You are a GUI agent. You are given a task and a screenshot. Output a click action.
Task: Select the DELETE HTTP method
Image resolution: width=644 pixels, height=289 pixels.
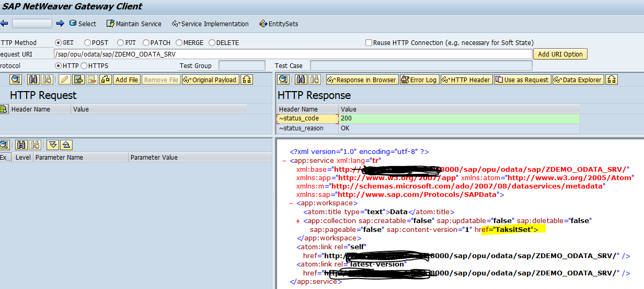[212, 43]
